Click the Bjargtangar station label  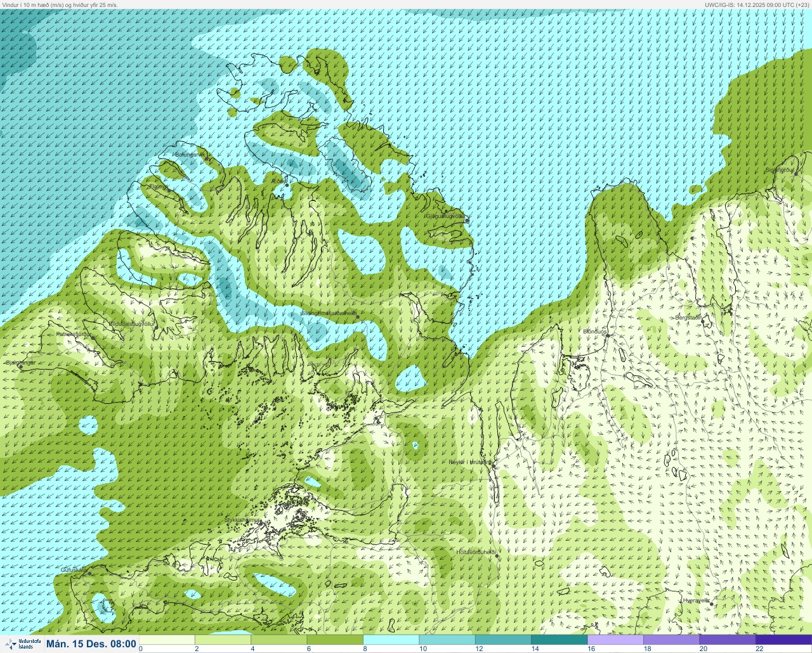tap(20, 363)
